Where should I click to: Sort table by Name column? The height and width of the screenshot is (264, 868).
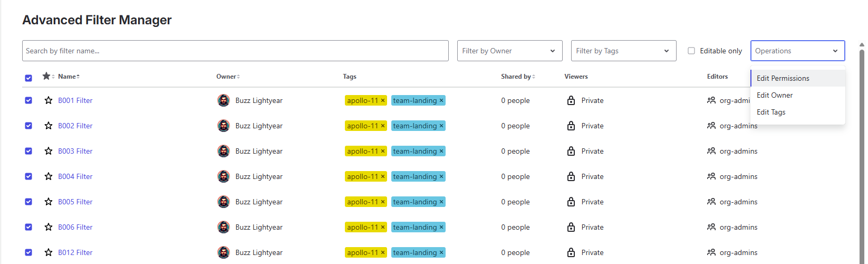click(69, 77)
